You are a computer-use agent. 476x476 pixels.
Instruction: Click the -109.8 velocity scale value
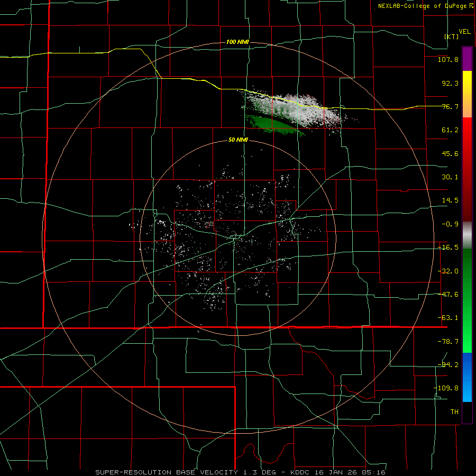pyautogui.click(x=446, y=388)
